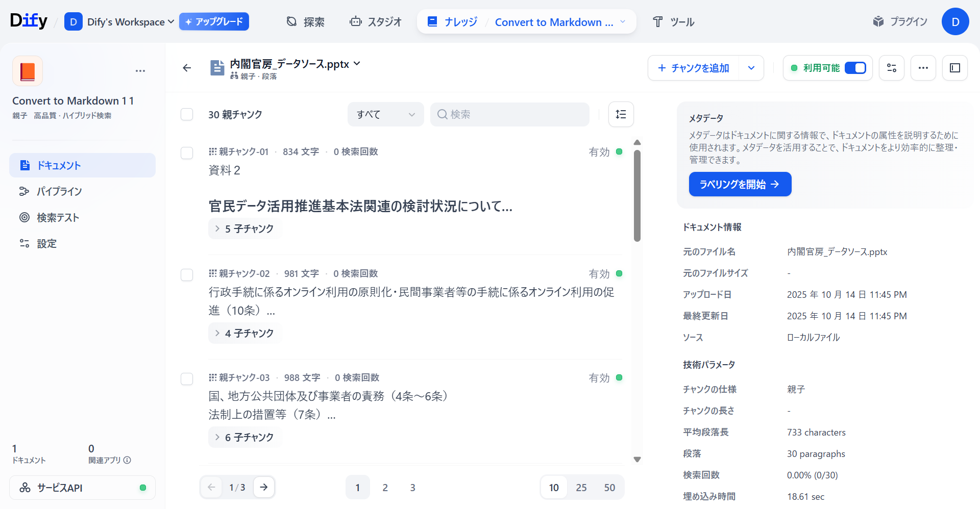Go to next page arrow
This screenshot has width=980, height=509.
tap(263, 487)
